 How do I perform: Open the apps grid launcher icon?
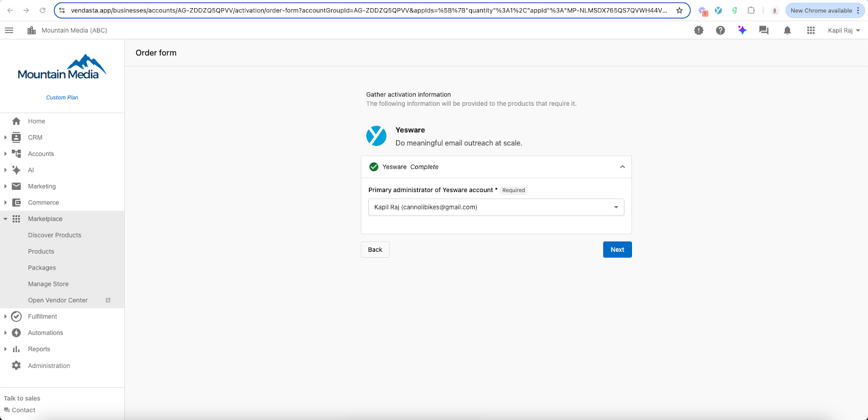[811, 30]
